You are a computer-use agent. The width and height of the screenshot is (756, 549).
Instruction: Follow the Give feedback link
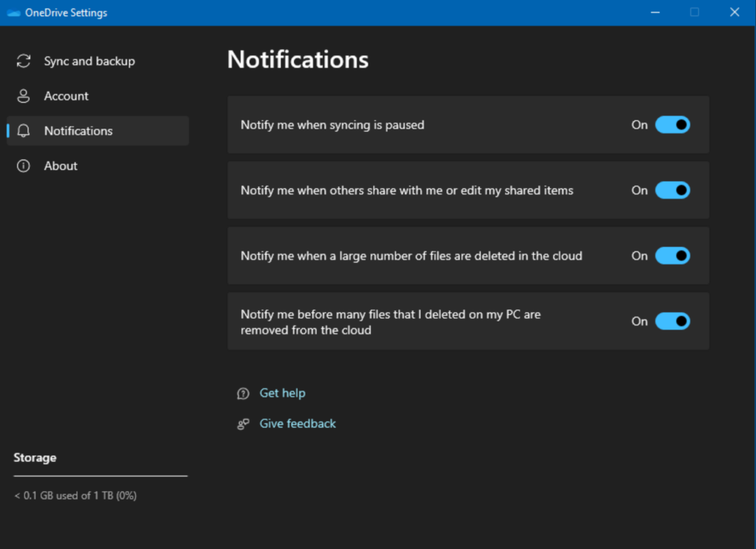click(x=298, y=423)
